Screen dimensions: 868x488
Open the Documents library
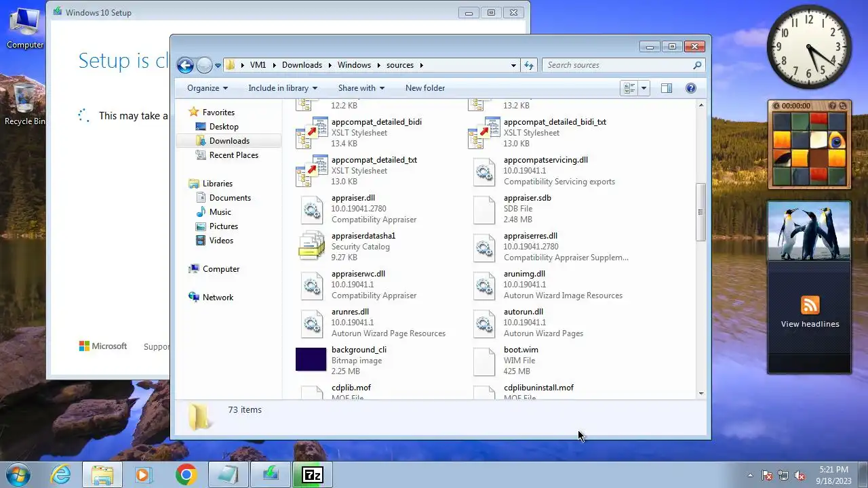pyautogui.click(x=230, y=198)
